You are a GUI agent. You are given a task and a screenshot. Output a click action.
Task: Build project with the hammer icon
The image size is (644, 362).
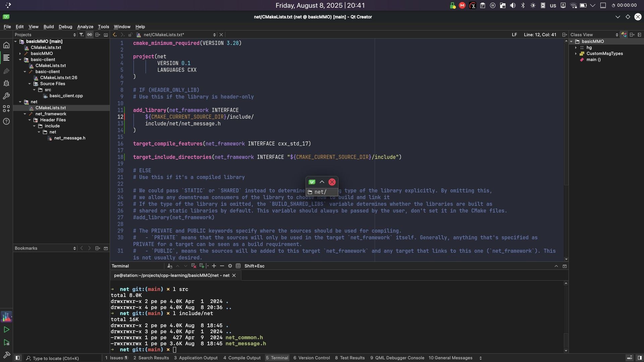[6, 355]
